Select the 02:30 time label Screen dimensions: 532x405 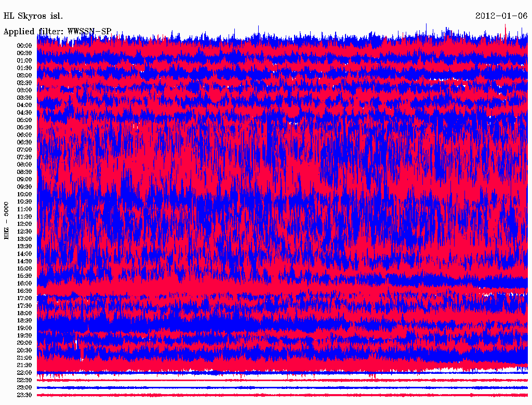pyautogui.click(x=24, y=83)
